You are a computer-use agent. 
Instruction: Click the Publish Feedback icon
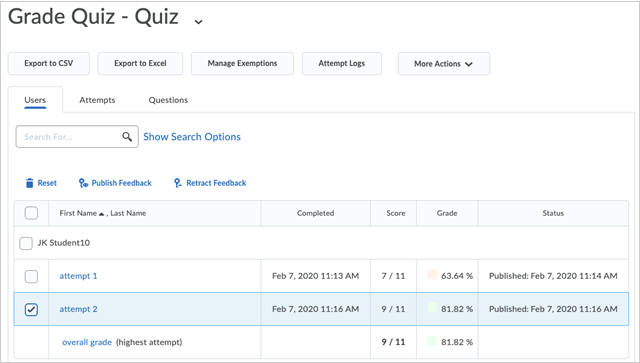83,183
